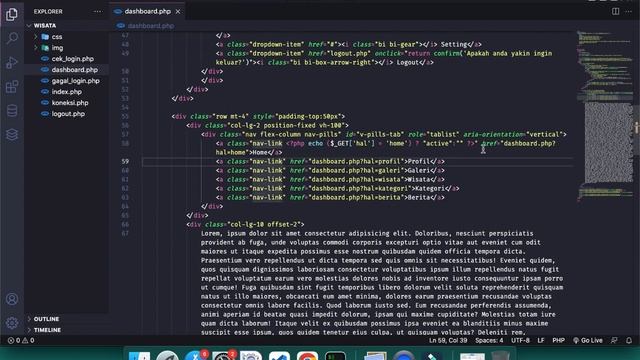This screenshot has width=640, height=360.
Task: Expand the img folder
Action: (x=57, y=48)
